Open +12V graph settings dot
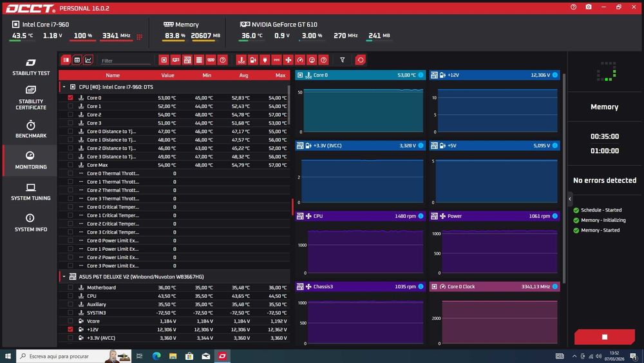This screenshot has width=644, height=363. [555, 75]
